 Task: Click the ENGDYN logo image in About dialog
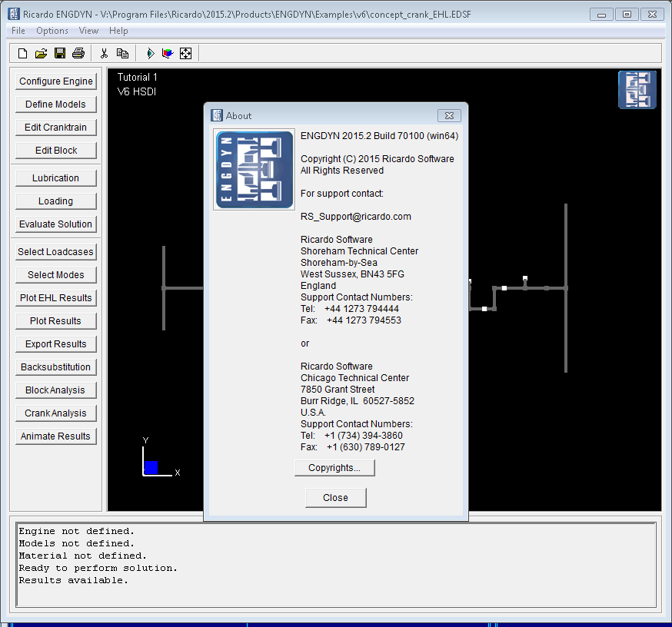click(254, 170)
